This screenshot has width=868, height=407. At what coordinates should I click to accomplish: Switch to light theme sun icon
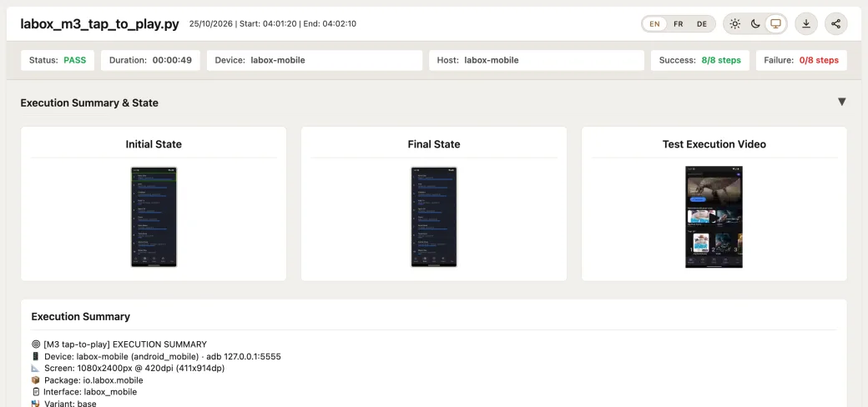[734, 24]
